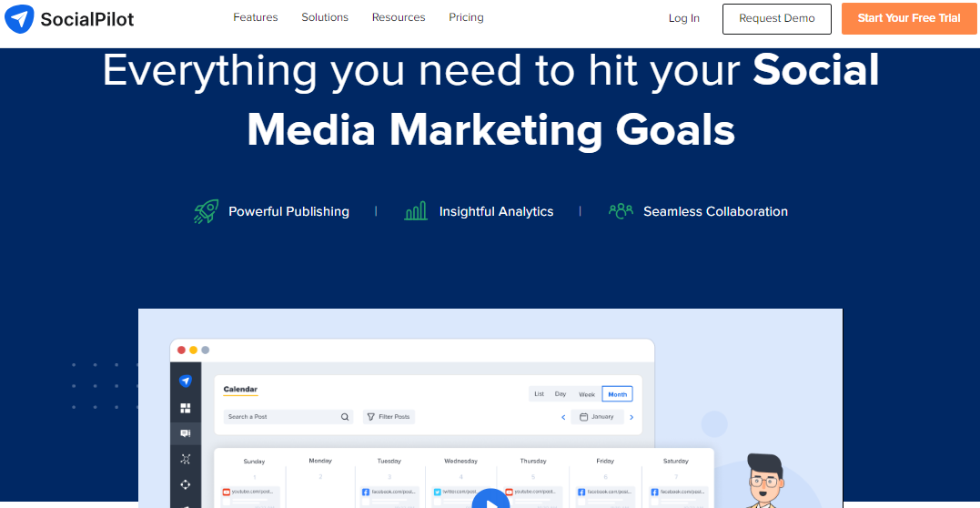Image resolution: width=980 pixels, height=508 pixels.
Task: Click the paper-plane icon in the preview sidebar
Action: (x=185, y=381)
